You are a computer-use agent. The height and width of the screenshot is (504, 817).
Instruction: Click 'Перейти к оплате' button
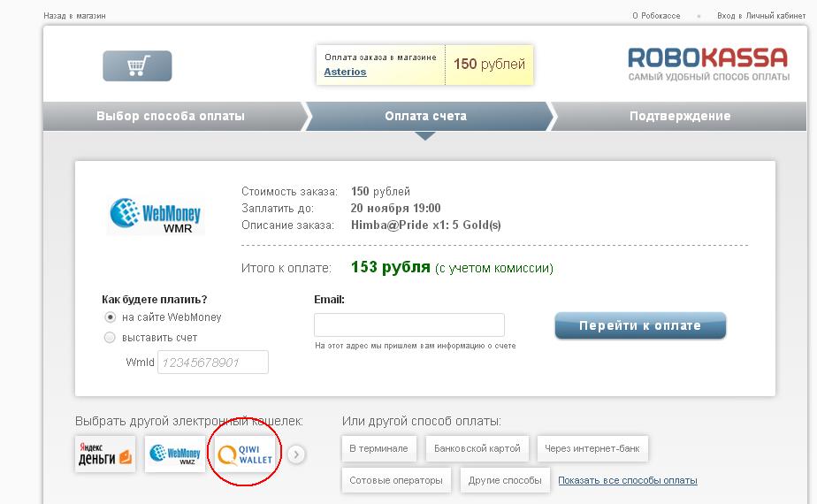point(640,325)
